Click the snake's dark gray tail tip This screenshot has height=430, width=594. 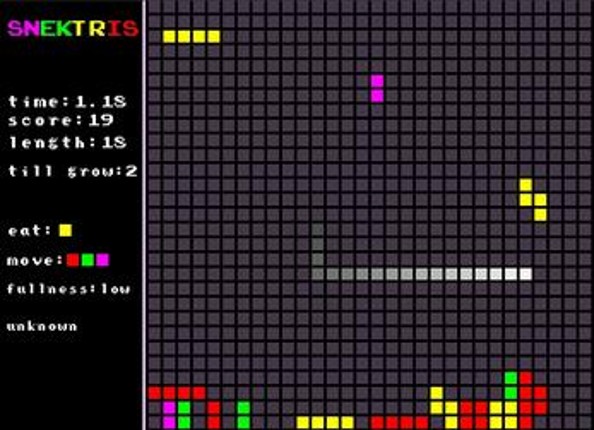tap(318, 229)
